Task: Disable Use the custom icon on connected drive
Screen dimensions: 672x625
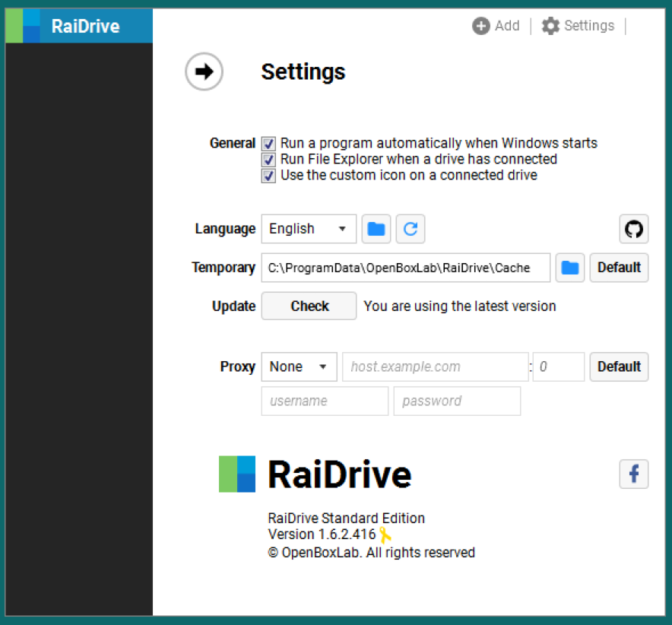Action: pyautogui.click(x=268, y=176)
